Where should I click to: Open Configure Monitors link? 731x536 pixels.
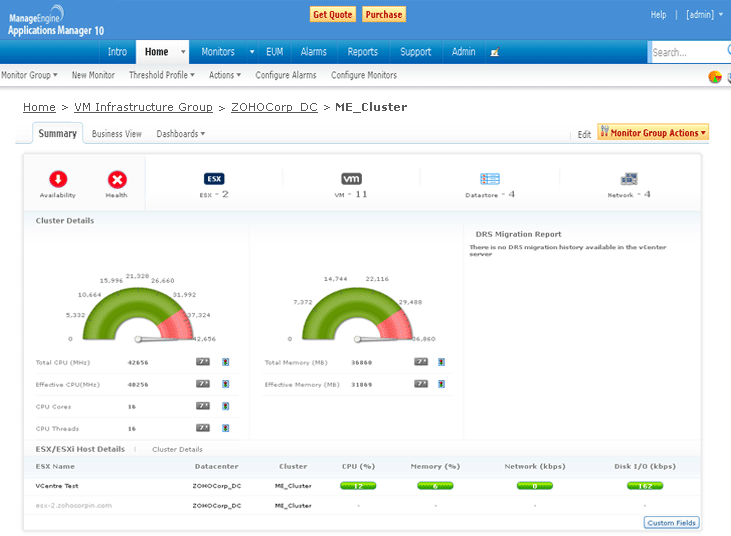point(364,75)
